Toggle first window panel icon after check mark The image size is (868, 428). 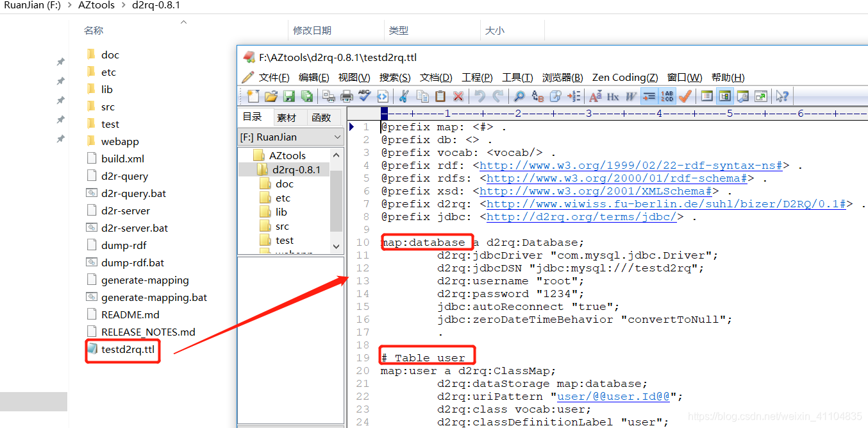pyautogui.click(x=706, y=96)
